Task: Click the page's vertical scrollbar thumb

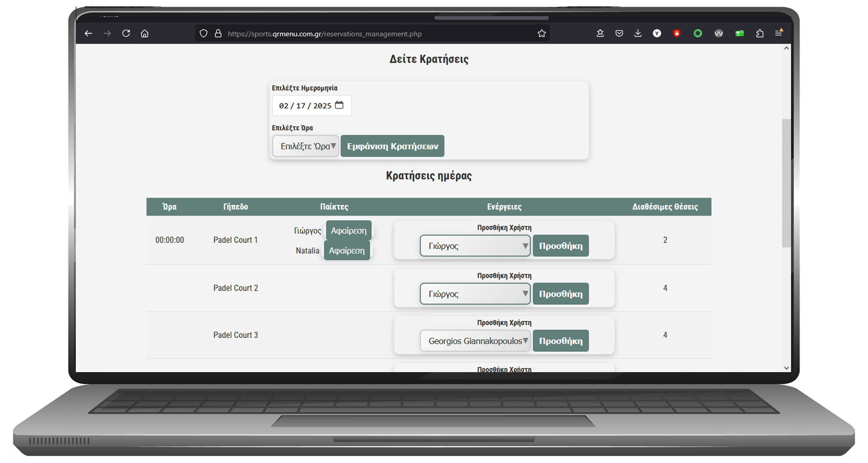Action: [786, 182]
